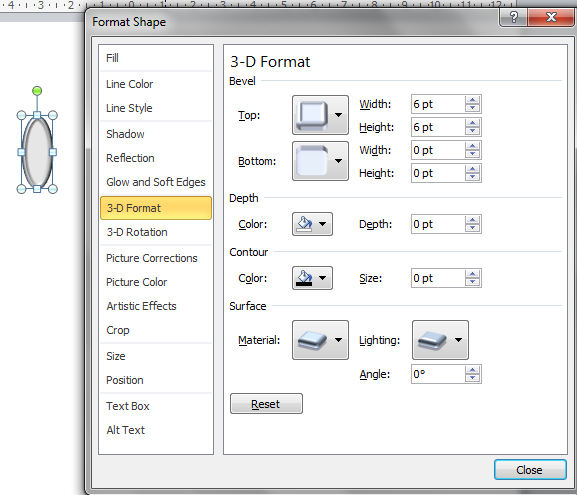Open the Glow and Soft Edges category
577x495 pixels.
156,182
